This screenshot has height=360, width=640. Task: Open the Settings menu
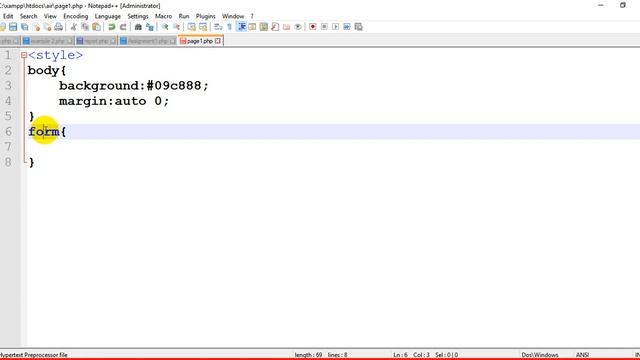[138, 16]
